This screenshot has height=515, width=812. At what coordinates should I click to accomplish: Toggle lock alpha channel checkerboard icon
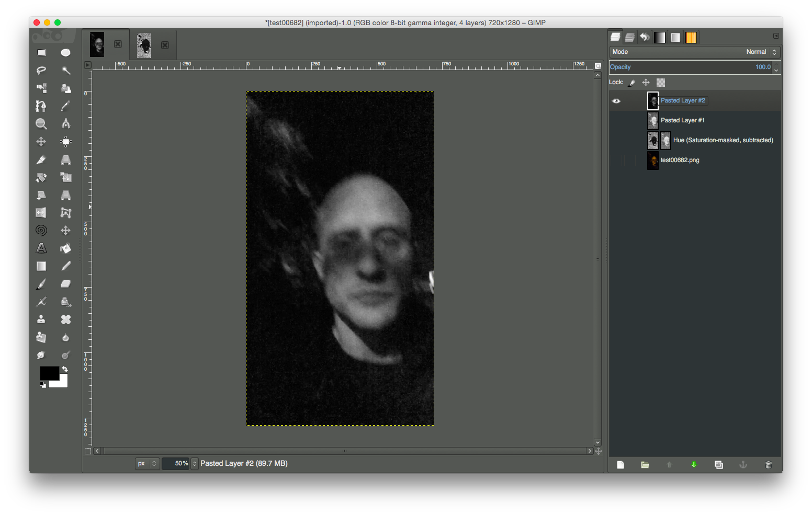[x=661, y=83]
